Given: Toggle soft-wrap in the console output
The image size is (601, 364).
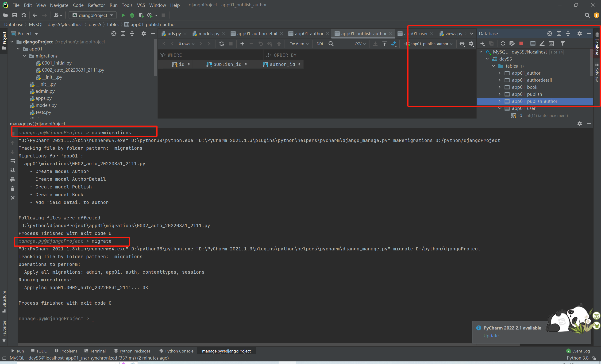Looking at the screenshot, I should coord(13,161).
